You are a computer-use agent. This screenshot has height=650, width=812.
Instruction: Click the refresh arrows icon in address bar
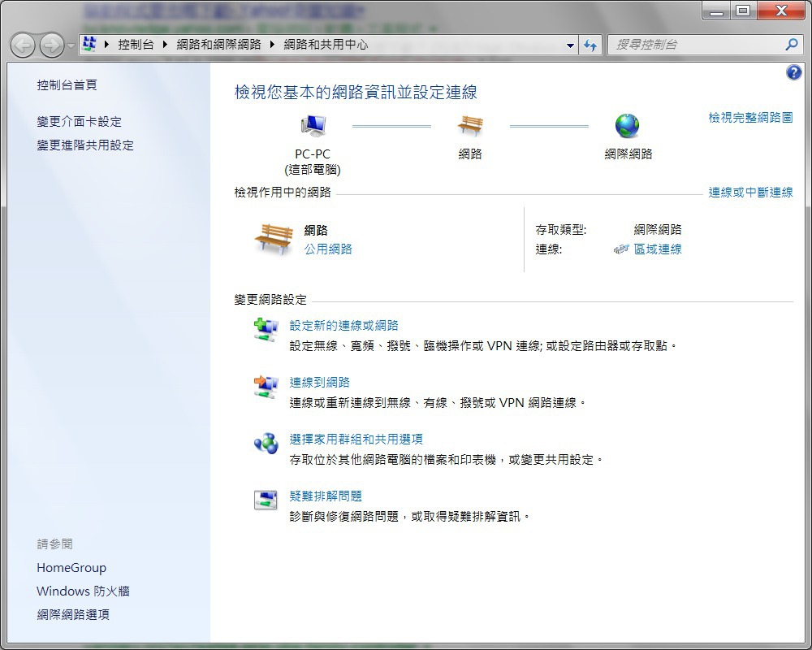point(590,45)
